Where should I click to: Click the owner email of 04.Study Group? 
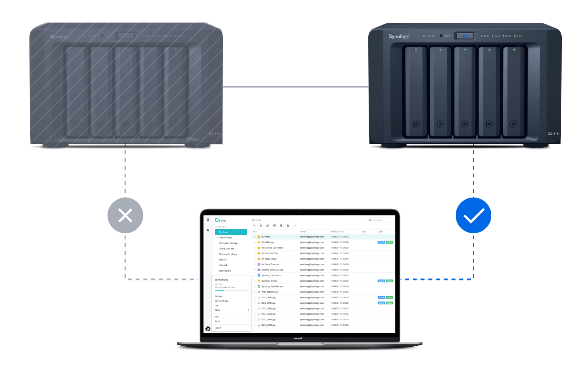click(x=312, y=259)
